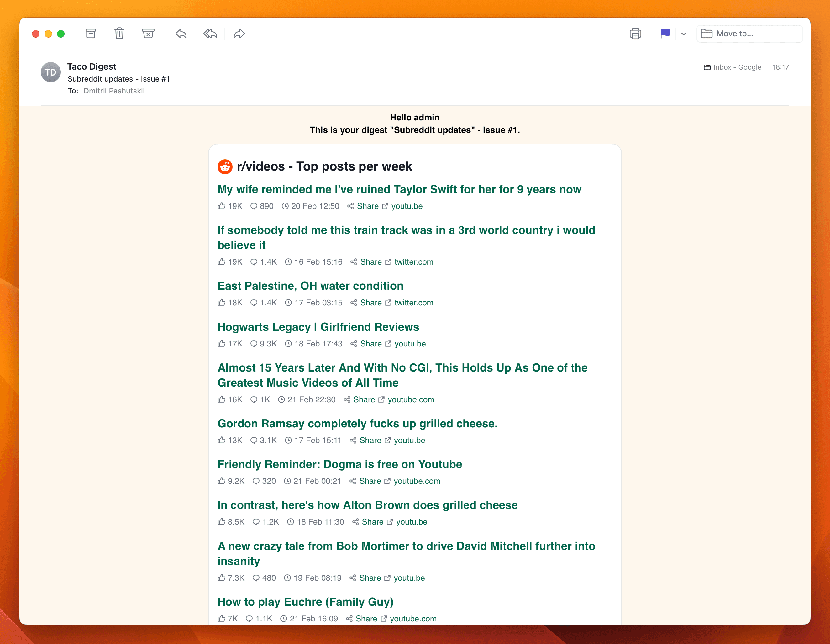The image size is (830, 644).
Task: Open Alton Brown grilled cheese post
Action: pyautogui.click(x=367, y=505)
